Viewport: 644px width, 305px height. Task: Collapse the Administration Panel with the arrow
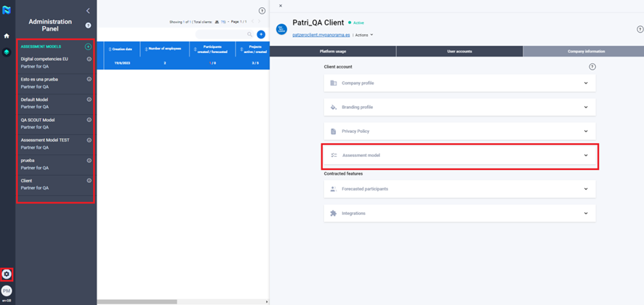pyautogui.click(x=88, y=11)
